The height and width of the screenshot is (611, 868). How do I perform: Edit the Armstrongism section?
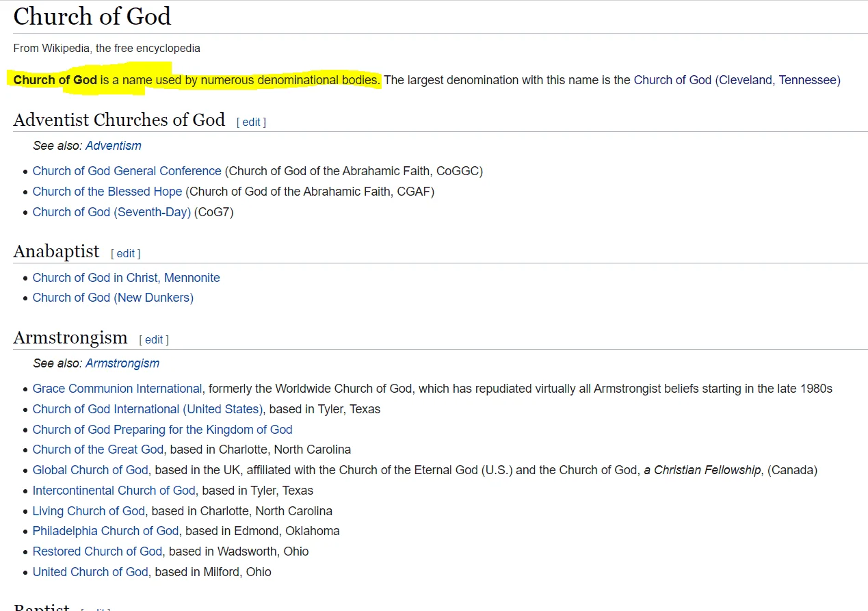pos(154,339)
